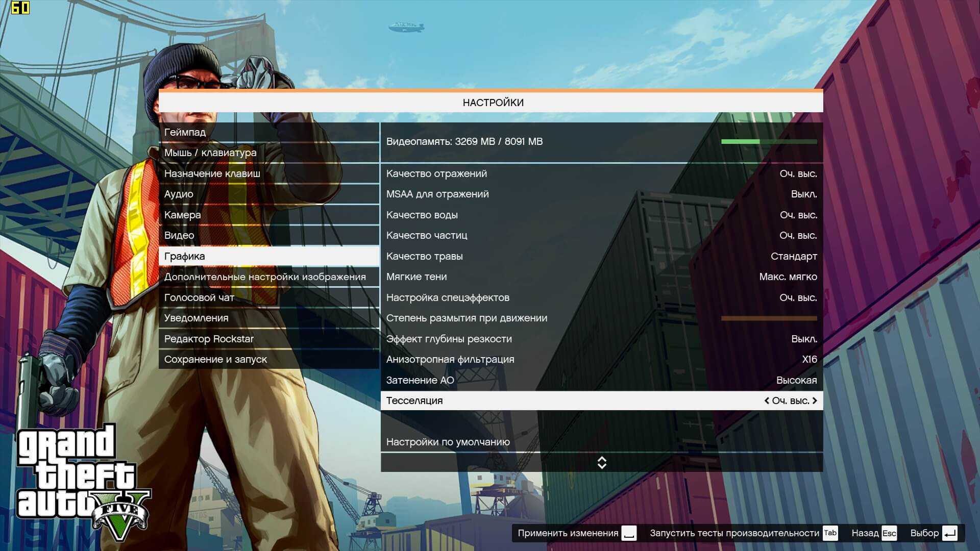Toggle MSAA для отражений setting Выкл.
The image size is (980, 551).
(804, 194)
